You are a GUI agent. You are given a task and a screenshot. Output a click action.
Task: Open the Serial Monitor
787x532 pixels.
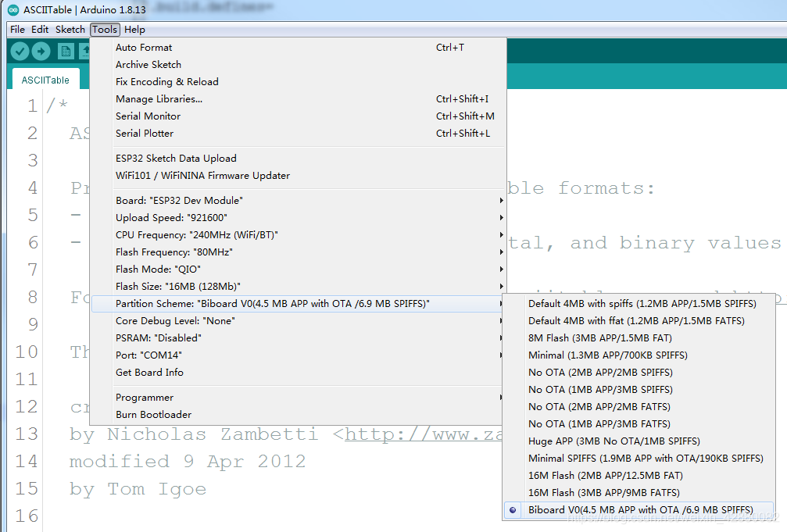click(x=298, y=116)
